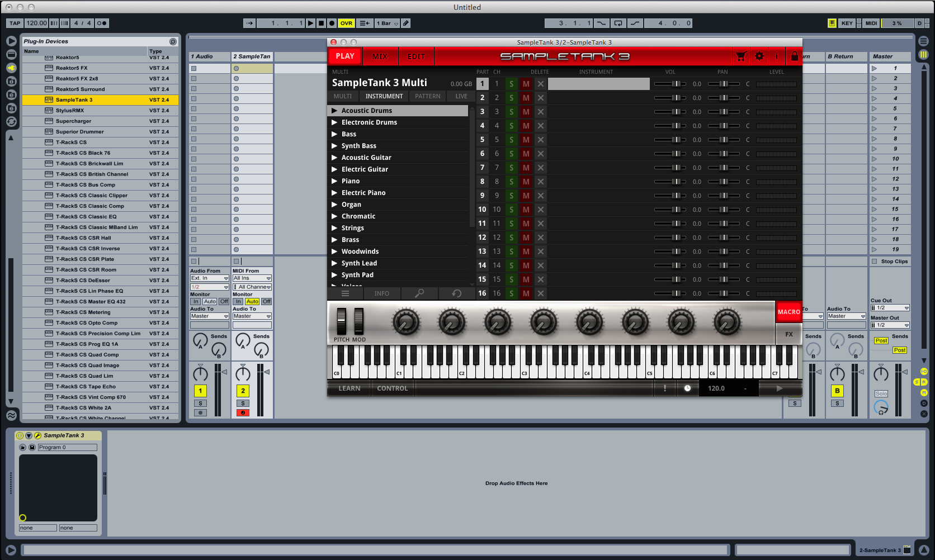This screenshot has width=935, height=560.
Task: Click the LEARN button
Action: (x=350, y=388)
